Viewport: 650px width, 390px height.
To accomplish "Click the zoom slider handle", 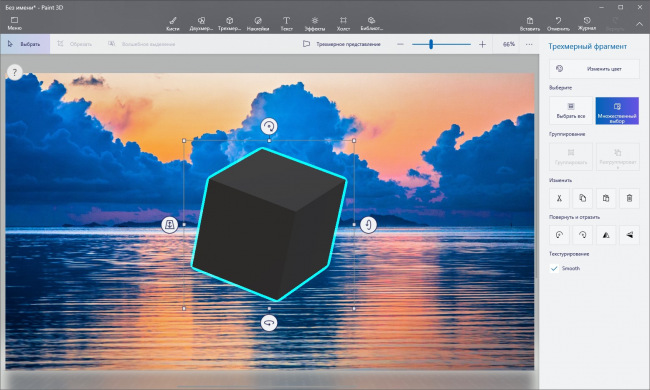I will (431, 44).
